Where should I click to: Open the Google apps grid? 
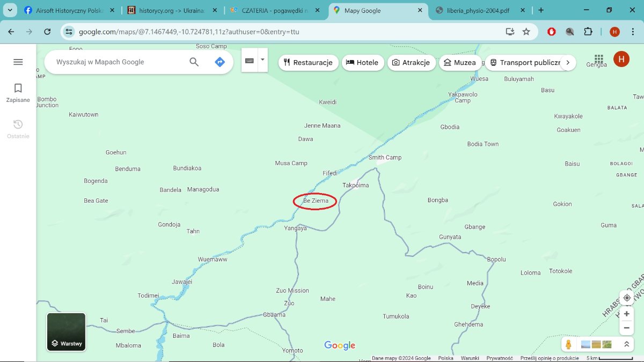[x=599, y=59]
